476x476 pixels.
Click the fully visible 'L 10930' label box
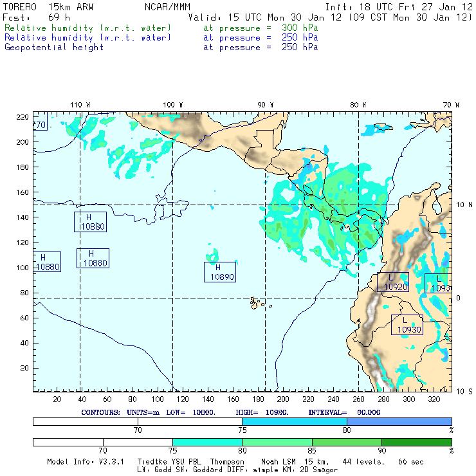[407, 325]
